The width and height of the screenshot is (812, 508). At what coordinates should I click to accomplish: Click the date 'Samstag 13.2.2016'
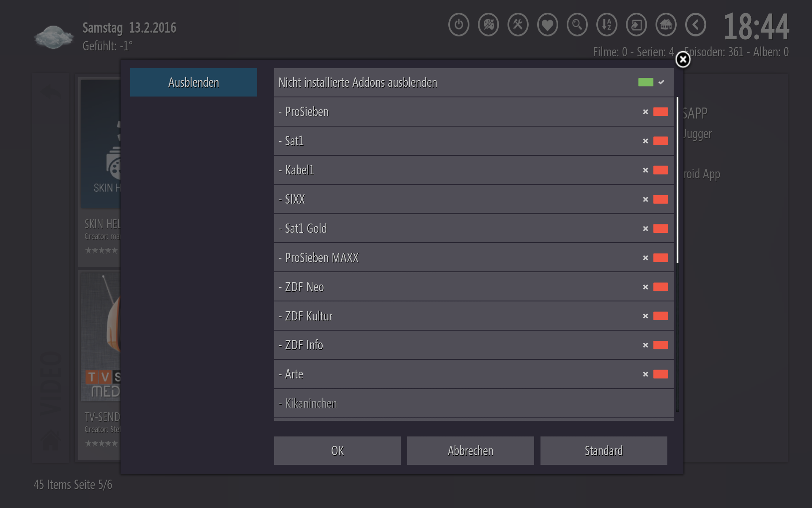pyautogui.click(x=129, y=28)
